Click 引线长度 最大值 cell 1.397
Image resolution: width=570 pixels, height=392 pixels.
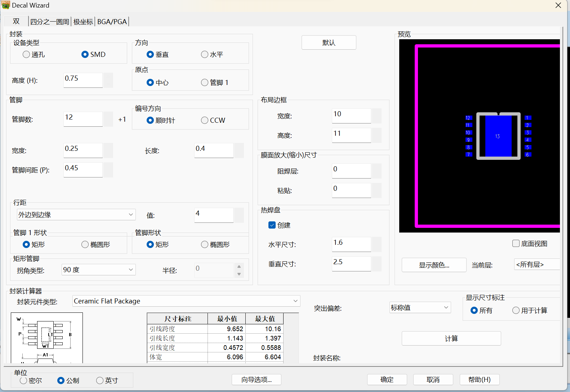click(264, 338)
